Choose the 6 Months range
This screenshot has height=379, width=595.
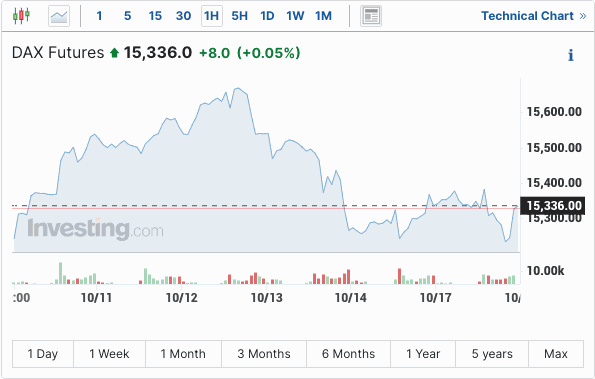[348, 354]
